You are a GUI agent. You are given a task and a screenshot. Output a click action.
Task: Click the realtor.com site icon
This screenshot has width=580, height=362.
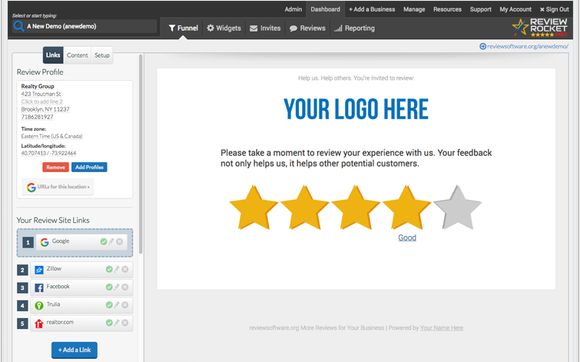(x=39, y=324)
